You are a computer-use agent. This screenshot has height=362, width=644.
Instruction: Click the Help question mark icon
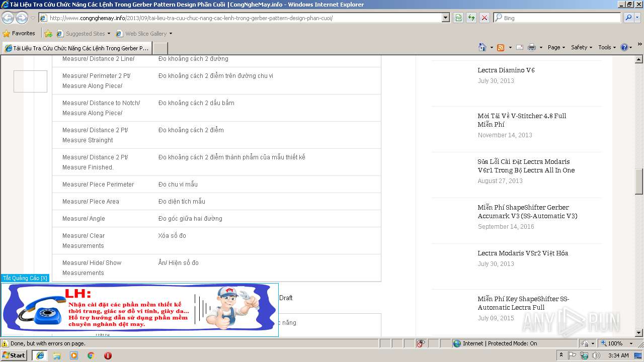pos(624,47)
